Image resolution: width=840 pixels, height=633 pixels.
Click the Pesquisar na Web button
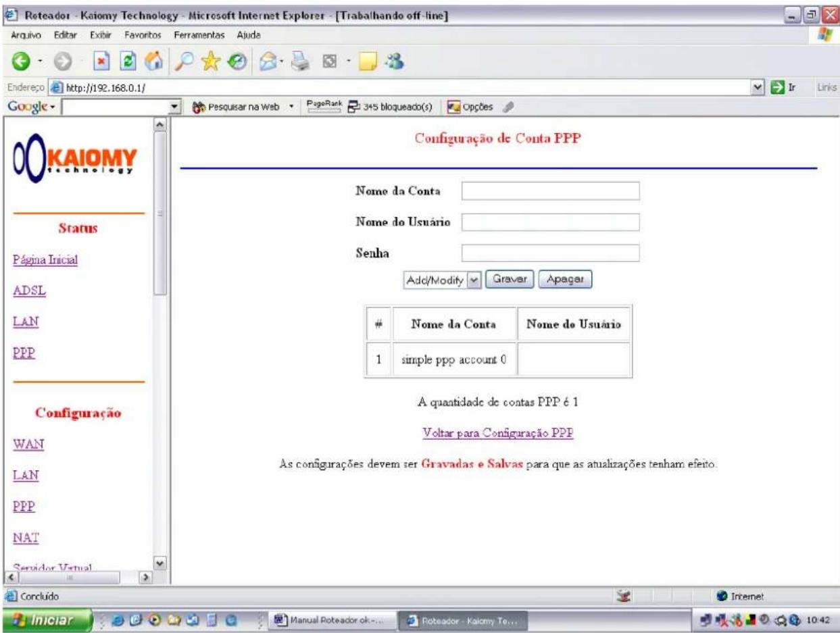[236, 108]
